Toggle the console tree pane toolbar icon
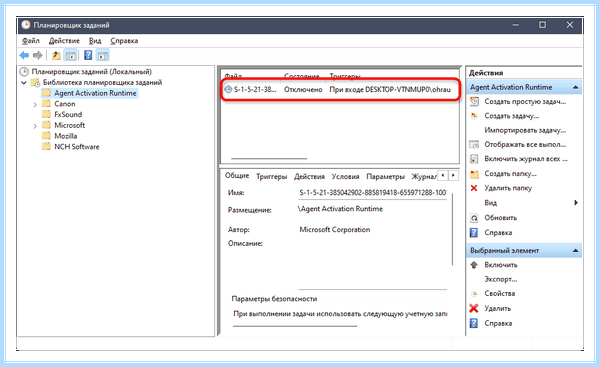 [x=70, y=55]
